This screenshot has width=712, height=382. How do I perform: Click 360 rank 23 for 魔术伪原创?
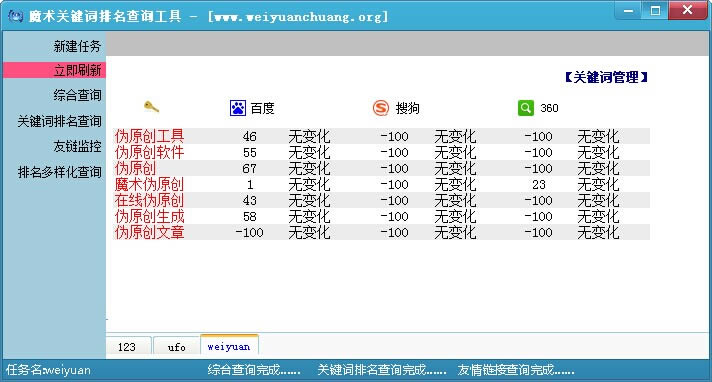click(x=539, y=184)
